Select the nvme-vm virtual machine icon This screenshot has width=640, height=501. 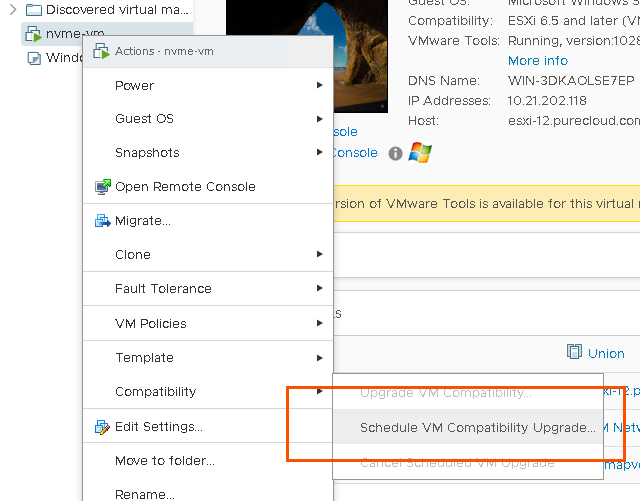point(33,33)
